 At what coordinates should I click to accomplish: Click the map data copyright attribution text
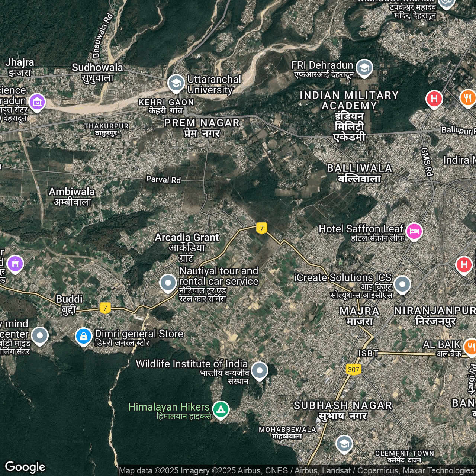[x=296, y=471]
